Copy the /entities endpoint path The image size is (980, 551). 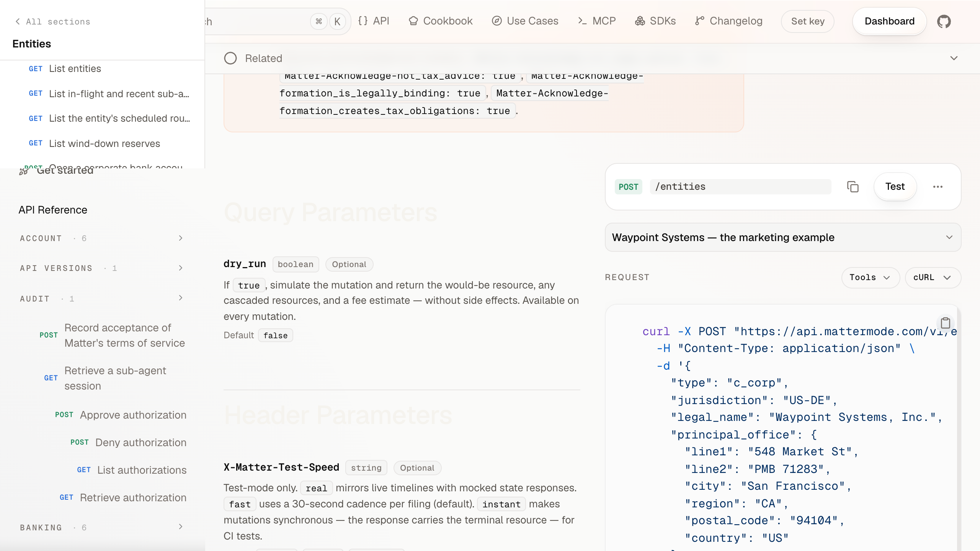(853, 187)
